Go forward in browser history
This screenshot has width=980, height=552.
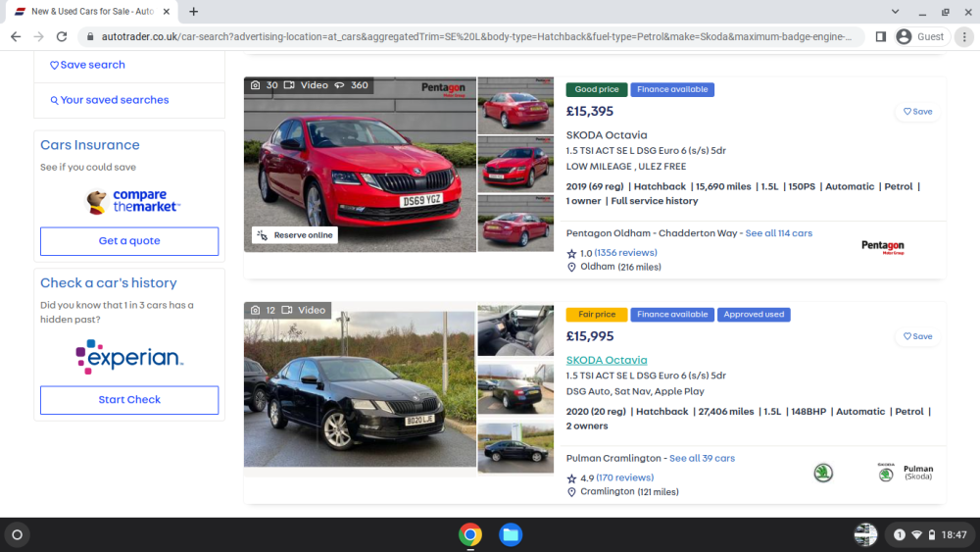[39, 37]
